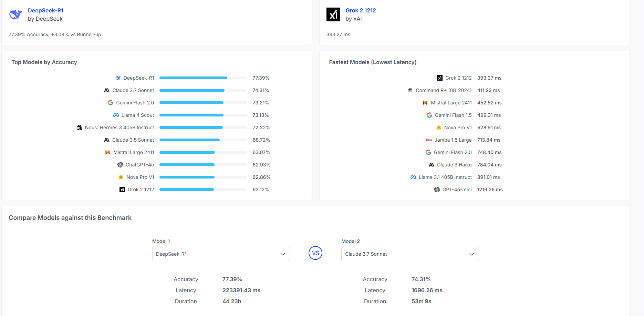This screenshot has width=644, height=316.
Task: Click the 1219.26 ms latency value
Action: (490, 190)
